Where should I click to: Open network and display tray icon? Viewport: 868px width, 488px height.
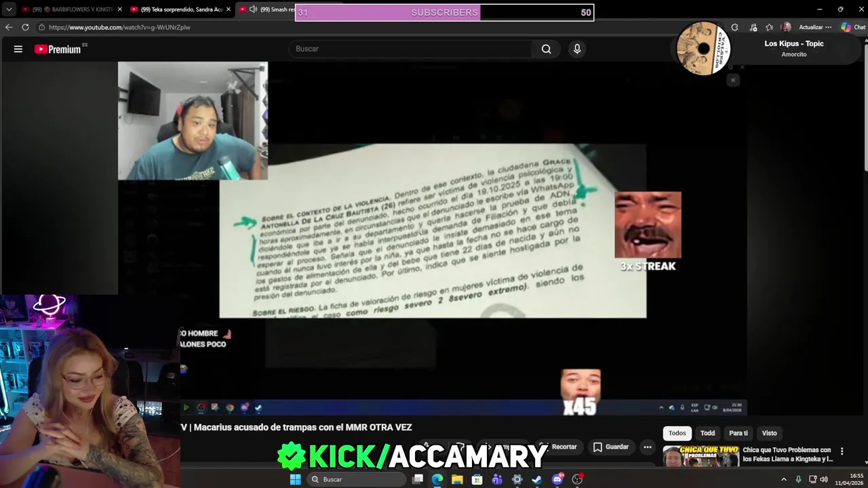coord(812,479)
